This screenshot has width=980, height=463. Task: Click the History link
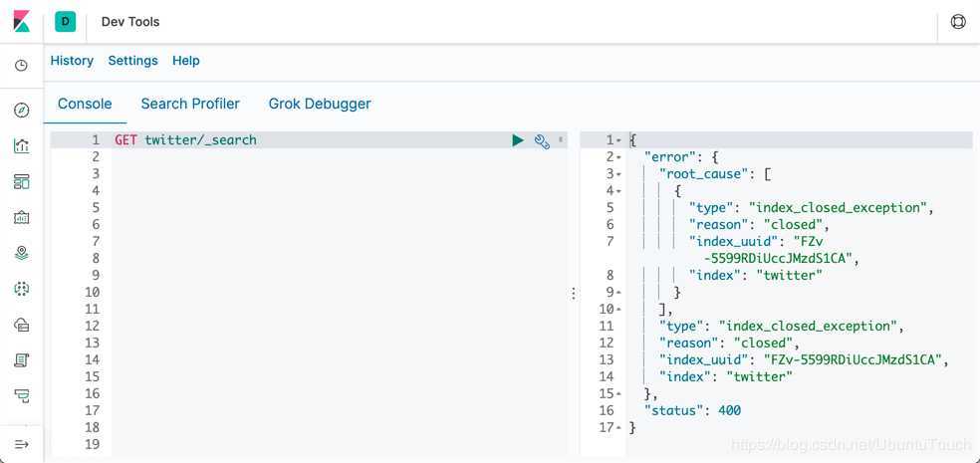pyautogui.click(x=72, y=61)
